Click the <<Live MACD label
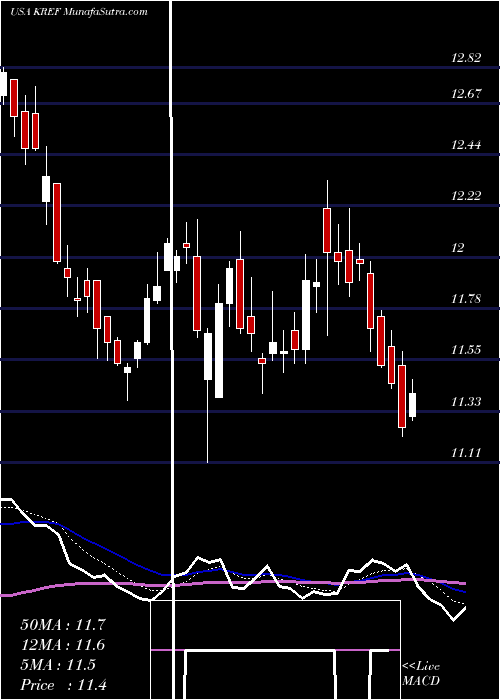Image resolution: width=500 pixels, height=700 pixels. click(421, 673)
